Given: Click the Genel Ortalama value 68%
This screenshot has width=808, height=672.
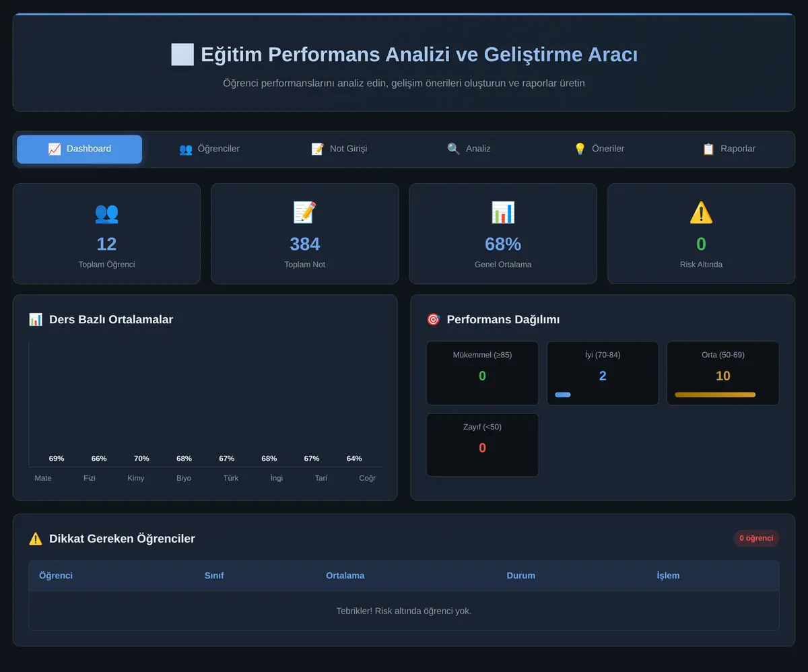Looking at the screenshot, I should [503, 244].
